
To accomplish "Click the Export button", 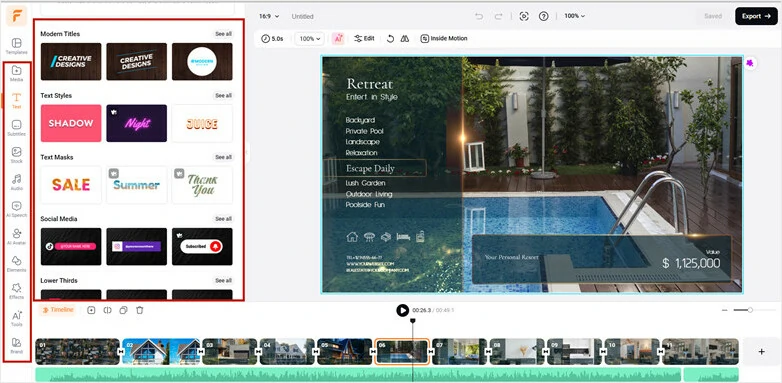I will 756,16.
